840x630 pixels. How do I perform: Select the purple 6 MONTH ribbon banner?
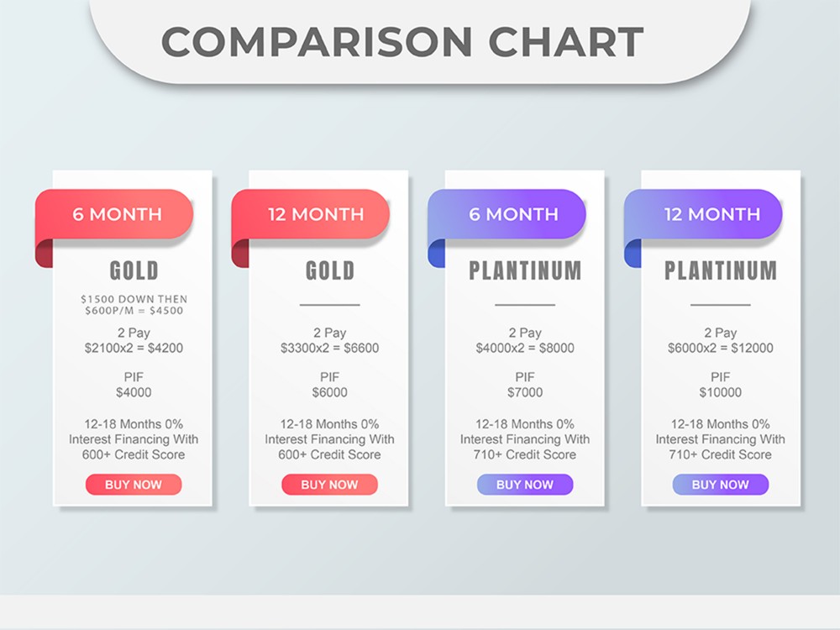(507, 214)
